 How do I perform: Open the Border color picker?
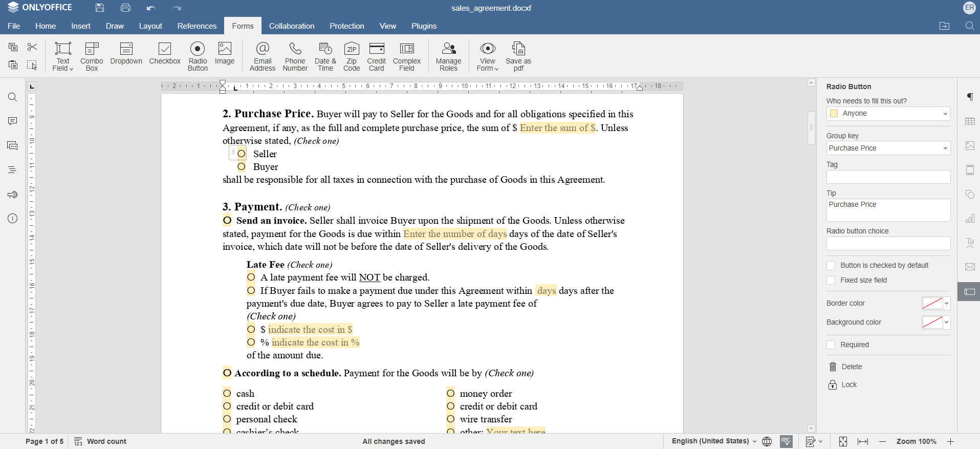click(x=936, y=304)
